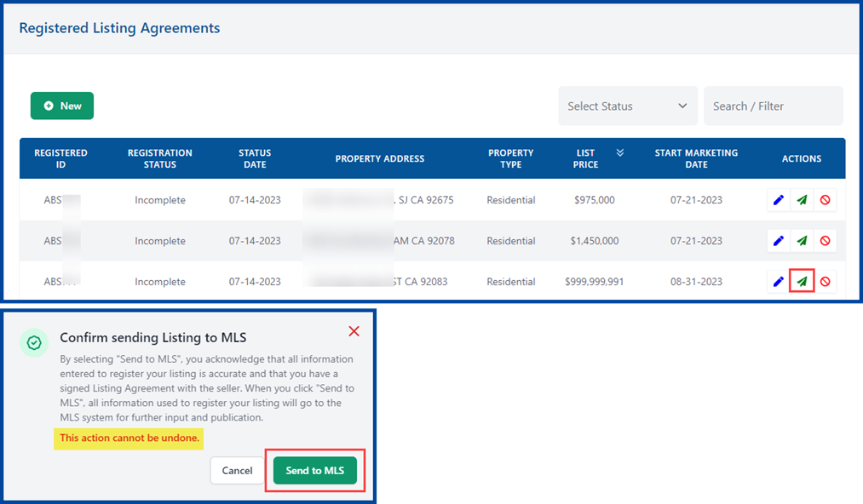This screenshot has width=863, height=504.
Task: Send the $1,450,000 listing via paper plane icon
Action: [x=802, y=241]
